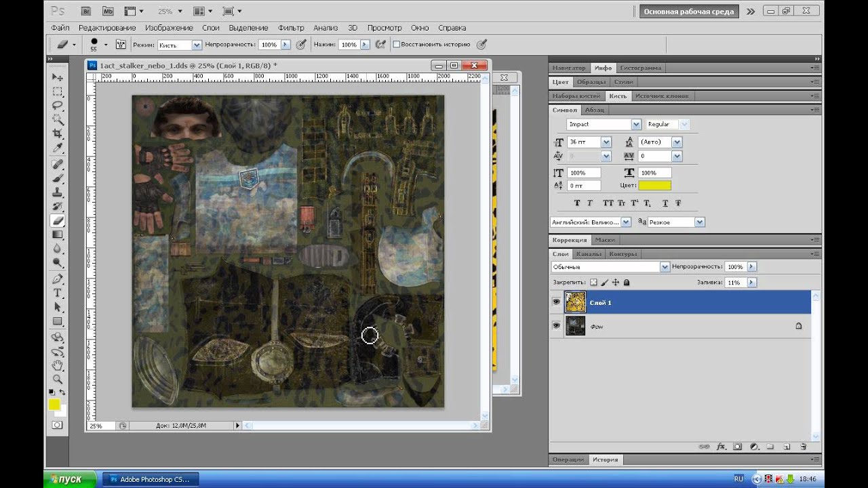The width and height of the screenshot is (868, 488).
Task: Select the Rectangle shape tool
Action: coord(58,321)
